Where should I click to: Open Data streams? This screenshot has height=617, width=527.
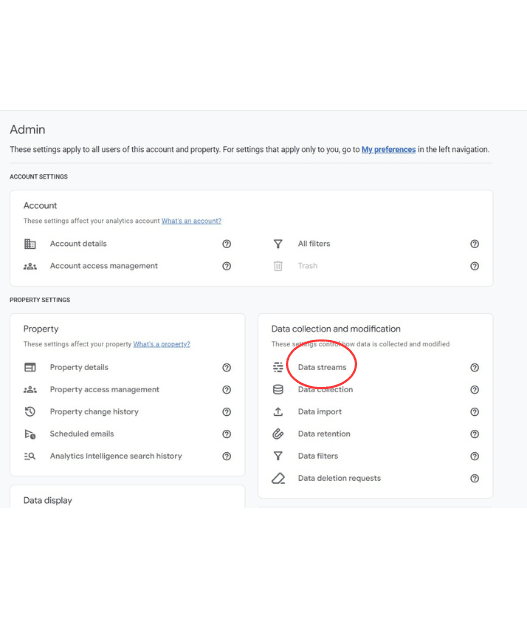[322, 367]
